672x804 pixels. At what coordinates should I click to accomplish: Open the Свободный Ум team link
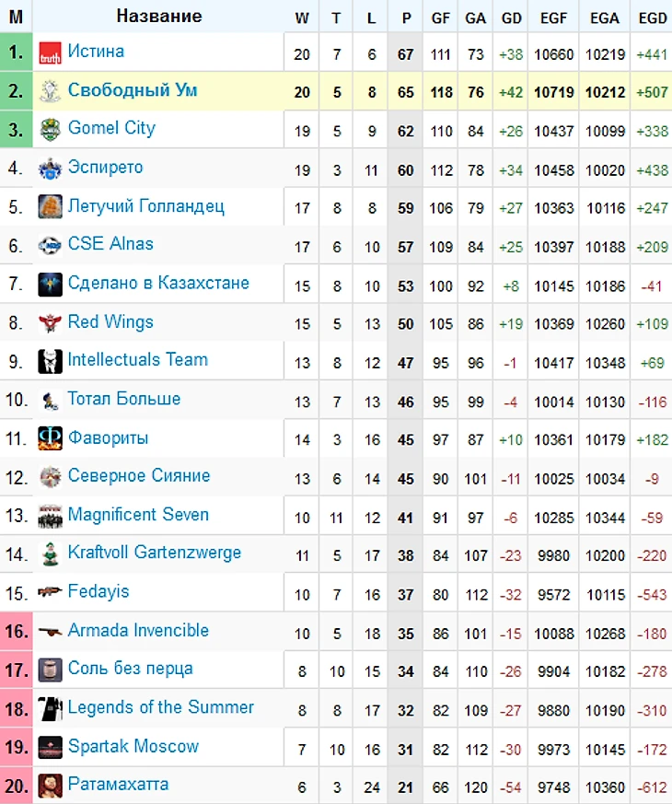[133, 91]
